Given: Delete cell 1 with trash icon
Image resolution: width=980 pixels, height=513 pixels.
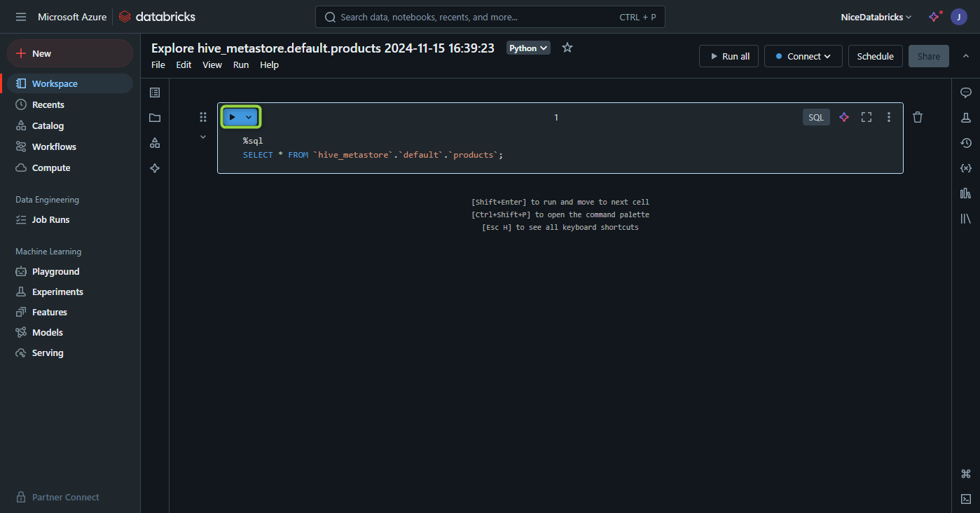Looking at the screenshot, I should click(x=918, y=117).
